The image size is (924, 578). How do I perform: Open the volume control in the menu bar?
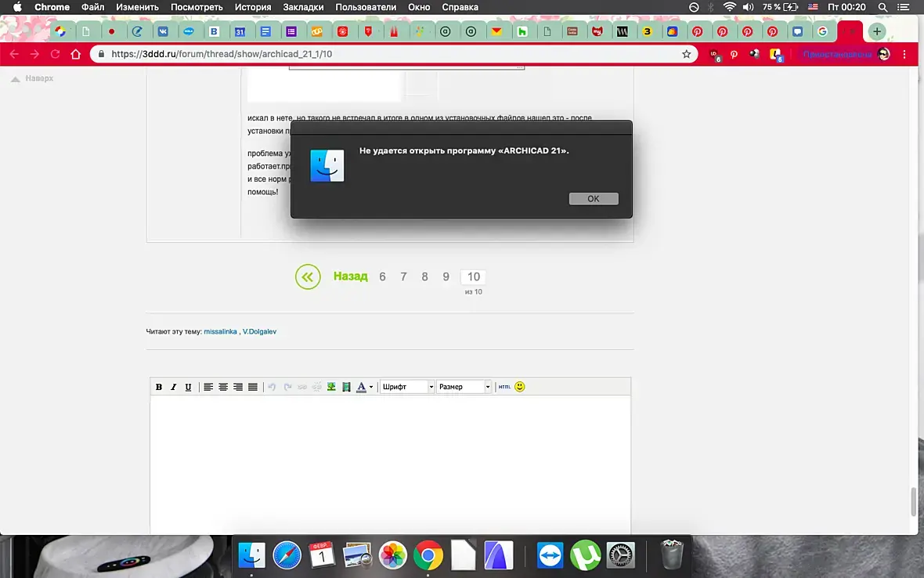tap(748, 7)
